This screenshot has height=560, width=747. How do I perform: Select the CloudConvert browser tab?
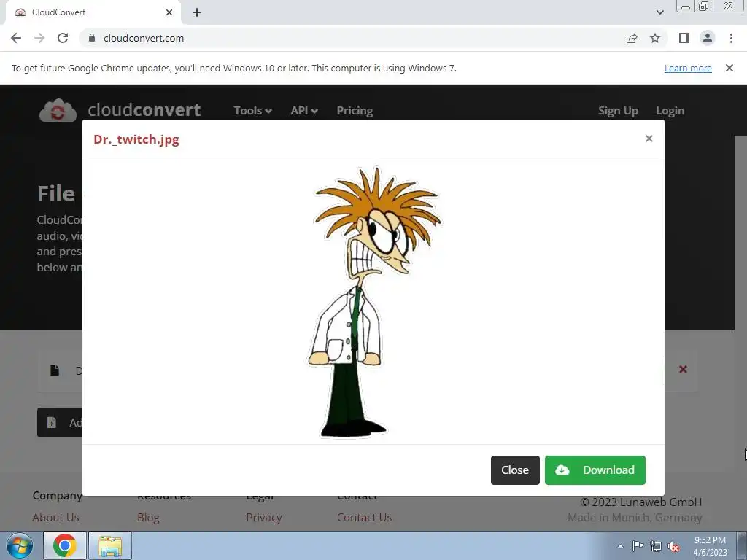click(93, 12)
